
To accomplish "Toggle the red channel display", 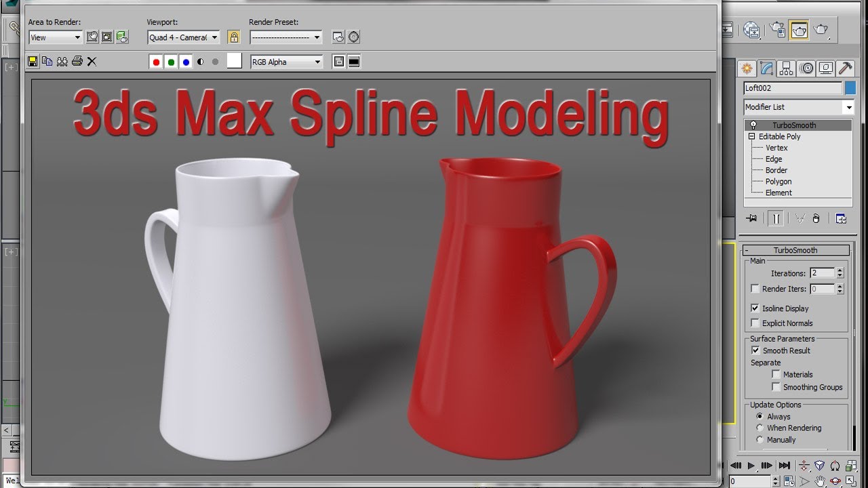I will [x=156, y=62].
